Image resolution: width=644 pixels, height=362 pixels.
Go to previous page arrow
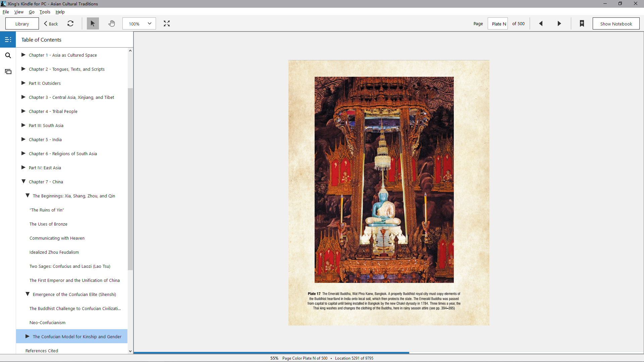pos(541,23)
